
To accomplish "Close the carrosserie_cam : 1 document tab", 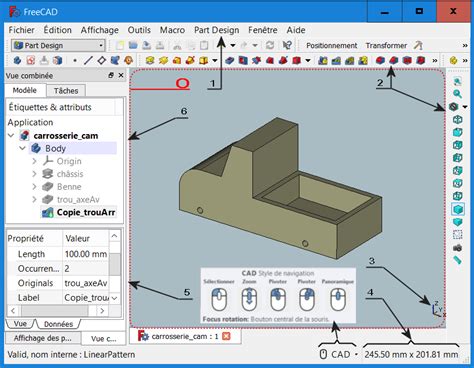I will (x=226, y=336).
